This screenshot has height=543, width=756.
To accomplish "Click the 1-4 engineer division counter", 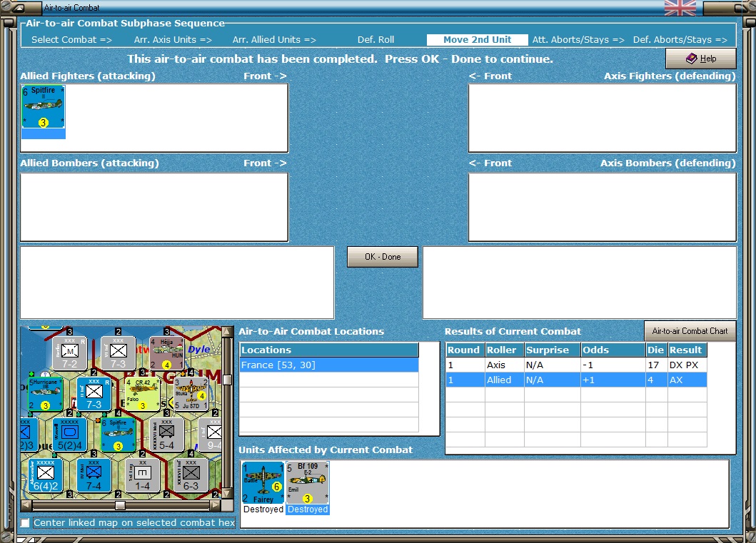I will point(142,475).
